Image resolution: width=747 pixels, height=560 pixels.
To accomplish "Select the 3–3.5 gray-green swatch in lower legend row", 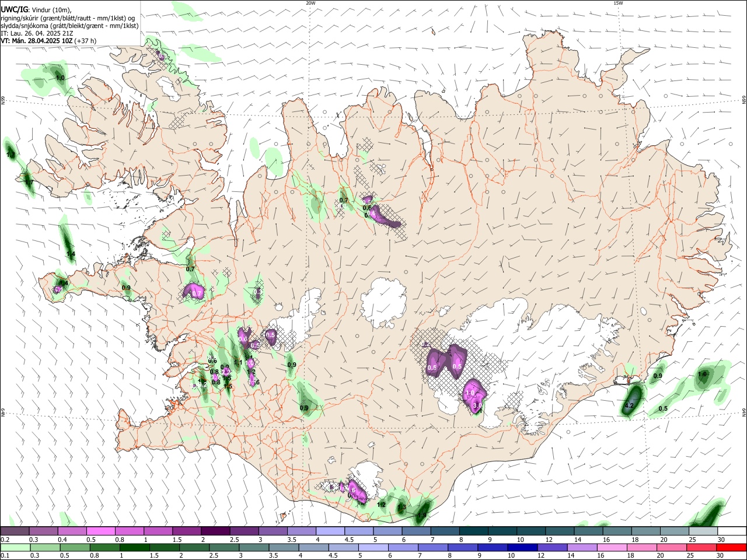I will tap(254, 548).
